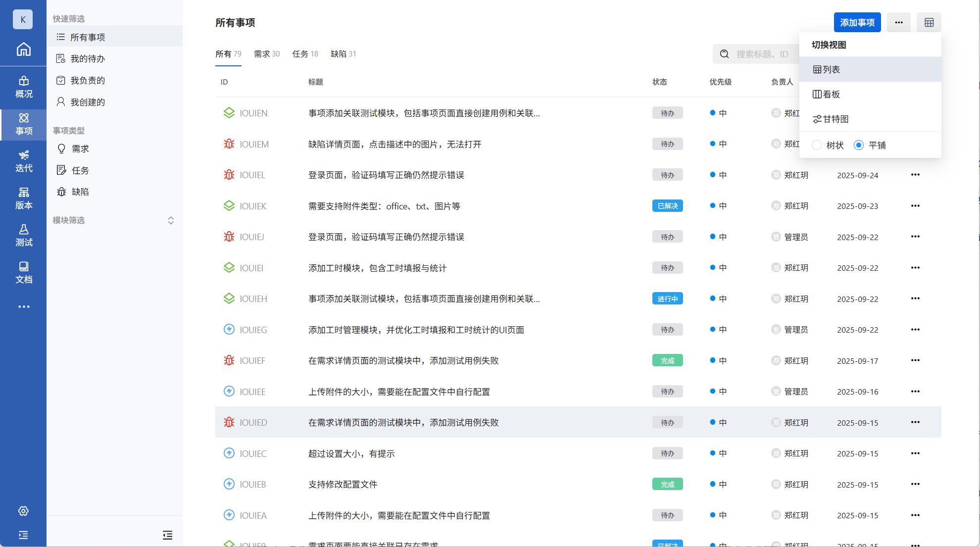Click the more sidebar items ellipsis
The image size is (980, 547).
(23, 307)
